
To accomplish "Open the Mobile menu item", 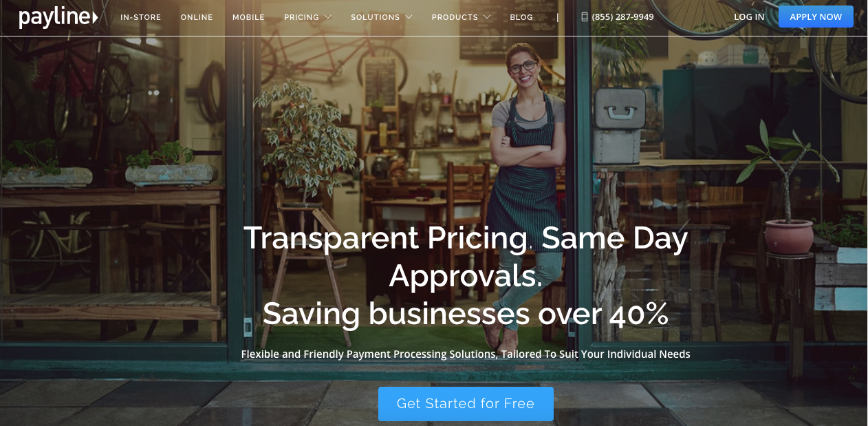I will pos(248,17).
